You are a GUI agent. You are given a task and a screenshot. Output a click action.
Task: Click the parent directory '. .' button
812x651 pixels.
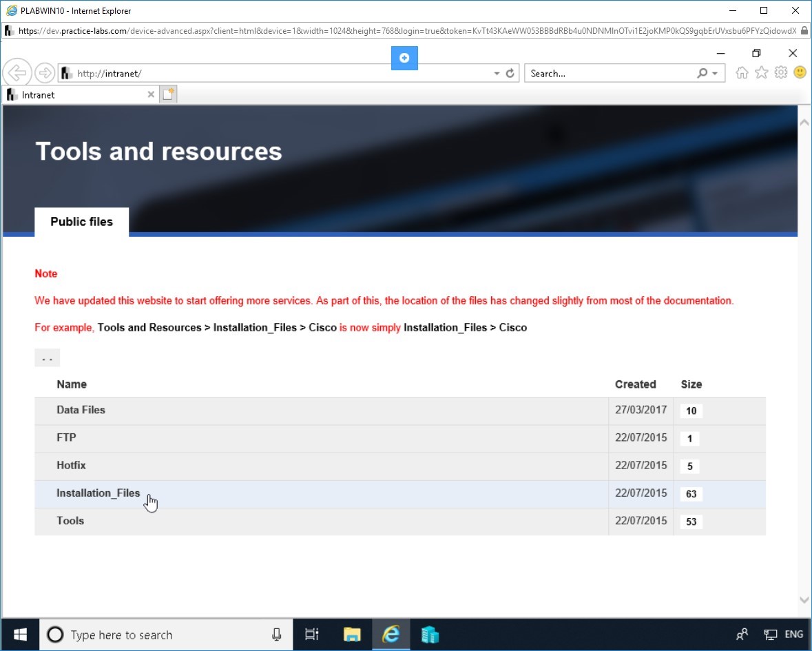(47, 358)
